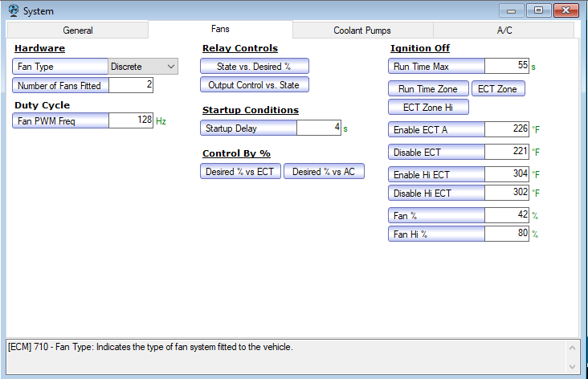The height and width of the screenshot is (379, 588).
Task: Switch to the Coolant Pumps tab
Action: coord(362,30)
